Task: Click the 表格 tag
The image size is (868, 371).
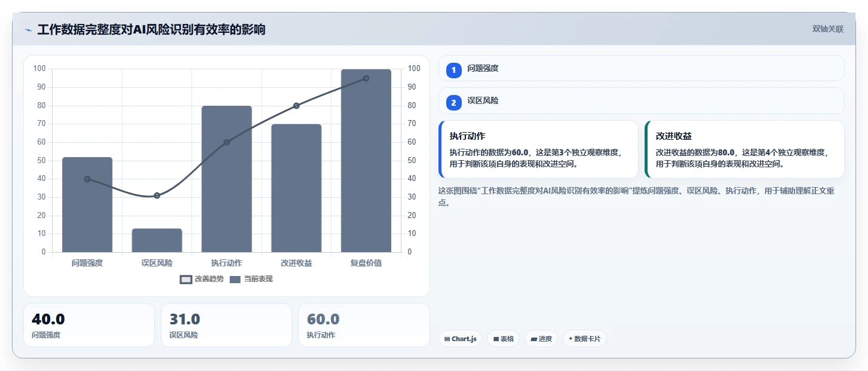Action: pyautogui.click(x=503, y=339)
